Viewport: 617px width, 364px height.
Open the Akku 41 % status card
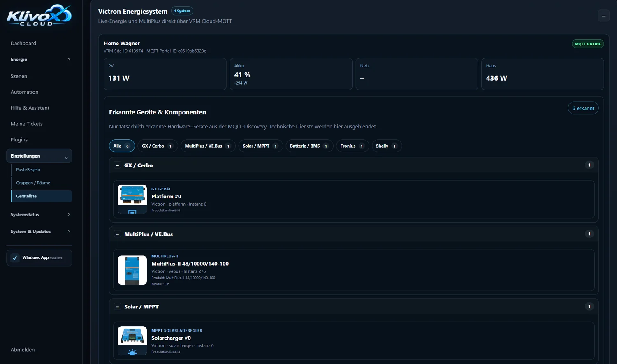click(x=291, y=74)
